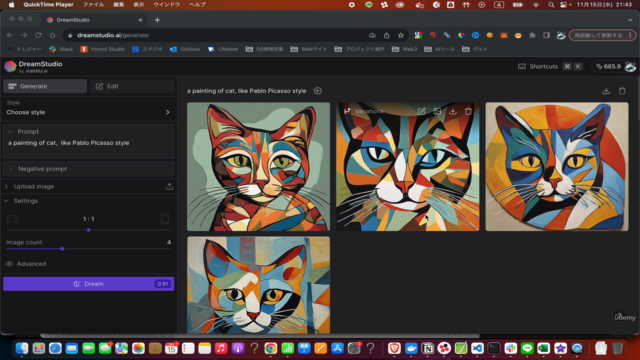Open Visual Studio Code from the Dock
This screenshot has width=640, height=360.
[477, 348]
